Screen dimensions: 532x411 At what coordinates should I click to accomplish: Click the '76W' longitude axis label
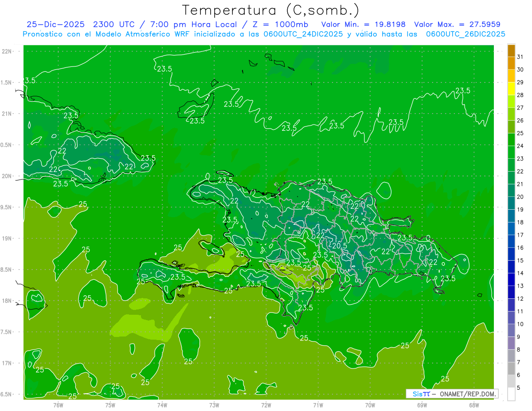(58, 405)
